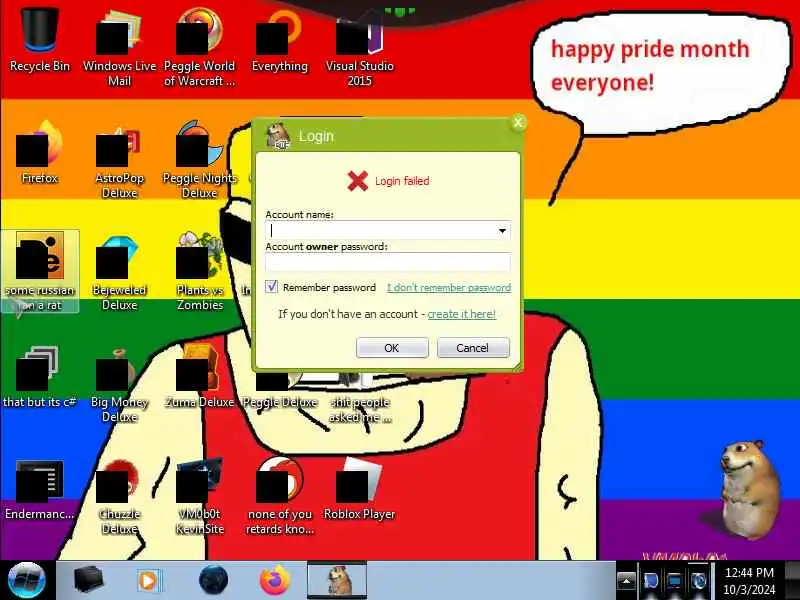Viewport: 800px width, 600px height.
Task: Focus the Account owner password field
Action: [x=388, y=262]
